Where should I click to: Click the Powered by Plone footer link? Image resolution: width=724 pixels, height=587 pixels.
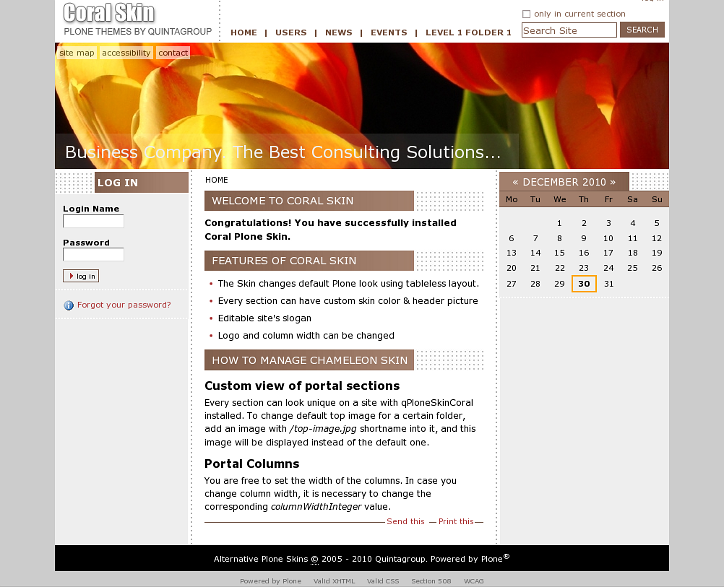[x=270, y=581]
